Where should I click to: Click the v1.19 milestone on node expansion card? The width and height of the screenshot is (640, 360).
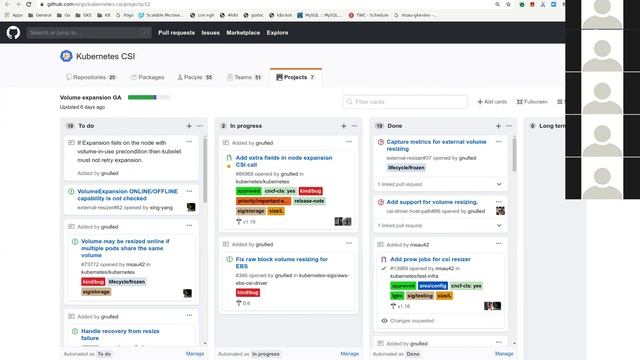click(x=246, y=222)
